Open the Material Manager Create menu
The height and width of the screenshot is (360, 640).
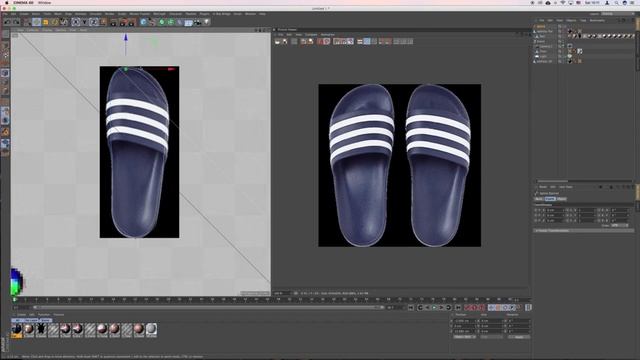pyautogui.click(x=21, y=315)
